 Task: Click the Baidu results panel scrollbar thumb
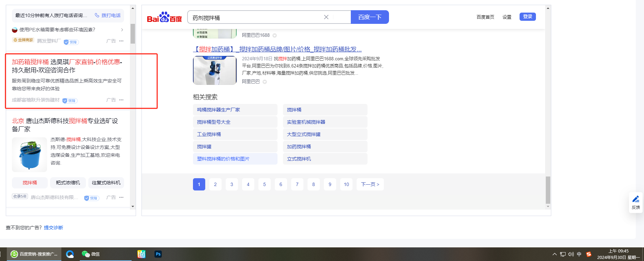click(548, 190)
